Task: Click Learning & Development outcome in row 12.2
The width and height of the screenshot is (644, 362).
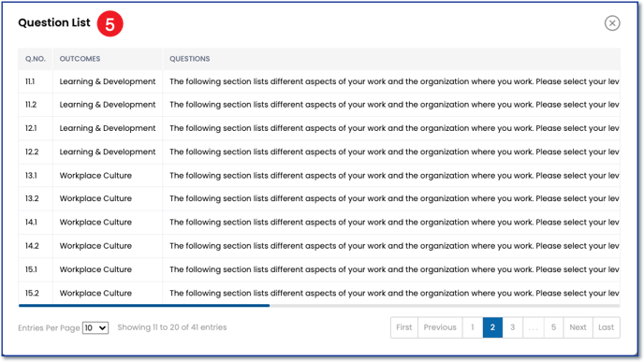Action: (108, 152)
